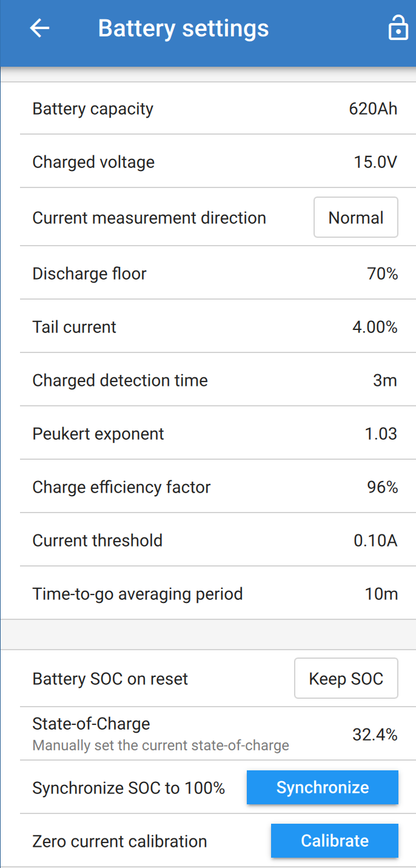Tap the unlock padlock icon

(398, 28)
